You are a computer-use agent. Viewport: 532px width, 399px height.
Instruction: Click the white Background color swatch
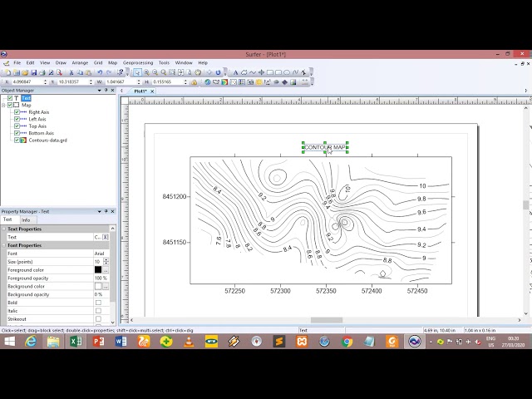pos(98,286)
